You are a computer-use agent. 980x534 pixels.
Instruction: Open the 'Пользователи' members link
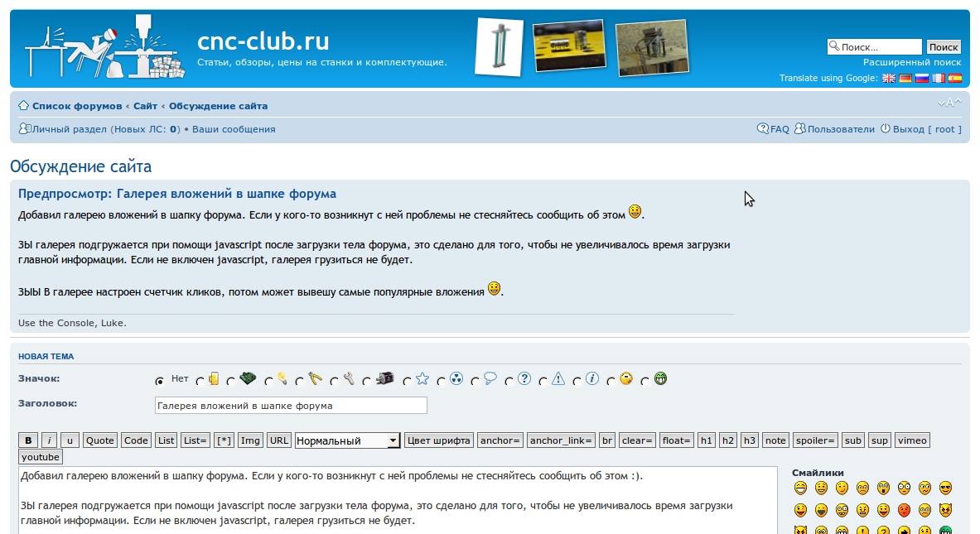pyautogui.click(x=841, y=129)
